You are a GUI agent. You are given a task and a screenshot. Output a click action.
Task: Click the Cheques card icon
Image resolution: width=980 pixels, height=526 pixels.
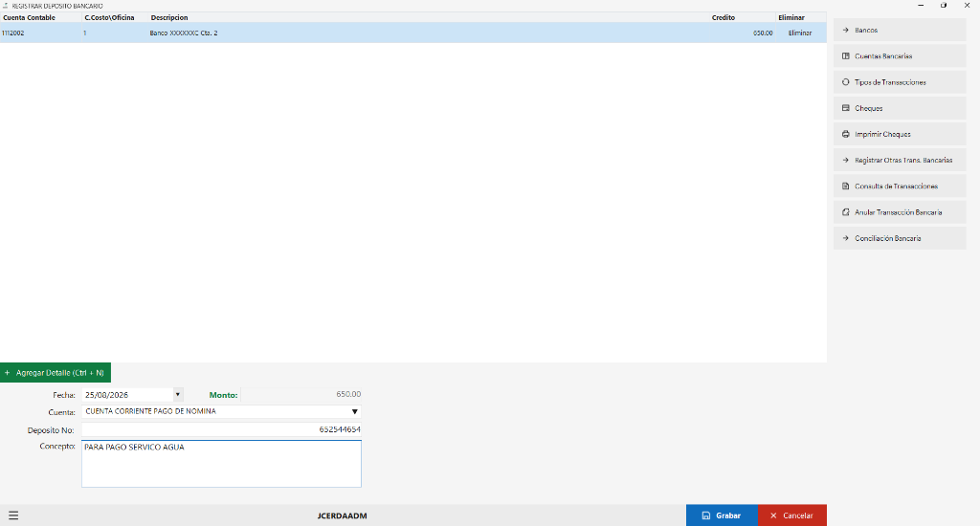point(846,108)
